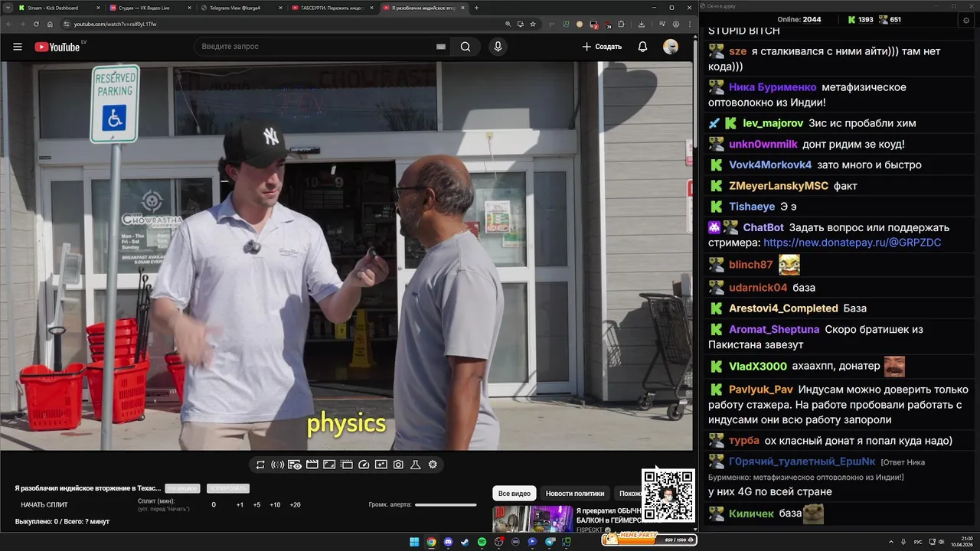
Task: Open Steam from the taskbar
Action: coord(465,542)
